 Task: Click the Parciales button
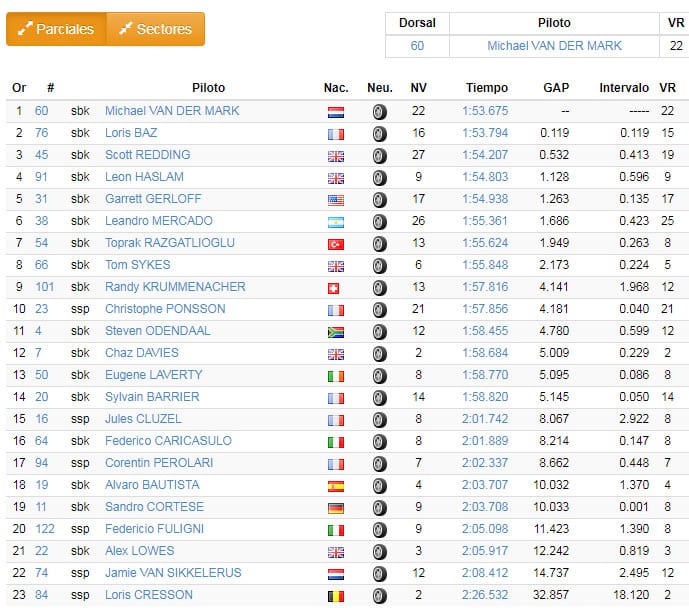56,29
